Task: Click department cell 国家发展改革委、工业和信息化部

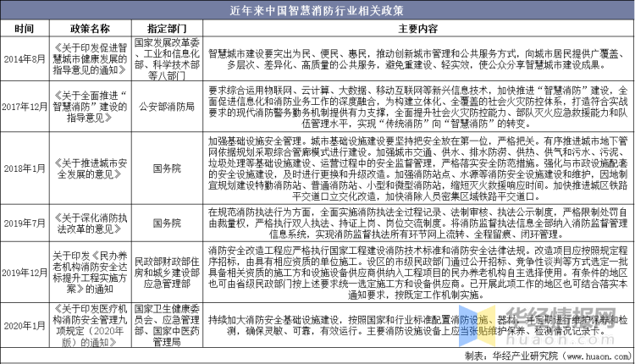Action: point(167,59)
